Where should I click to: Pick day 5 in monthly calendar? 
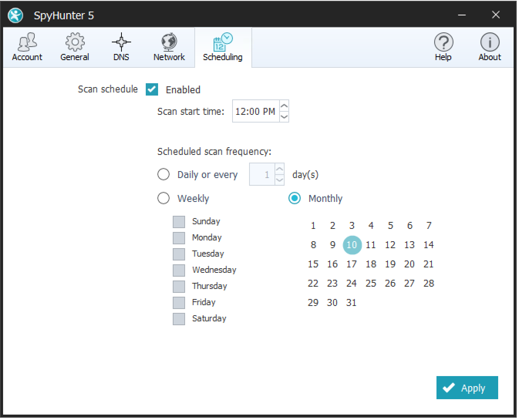390,225
